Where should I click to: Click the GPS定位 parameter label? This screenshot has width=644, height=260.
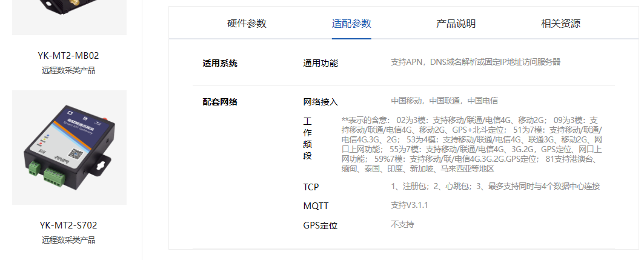coord(320,225)
